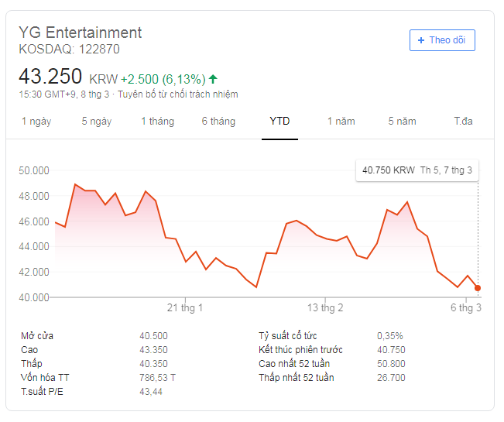Click the "13 thg 2" date axis label
Viewport: 504px width, 422px height.
point(325,308)
